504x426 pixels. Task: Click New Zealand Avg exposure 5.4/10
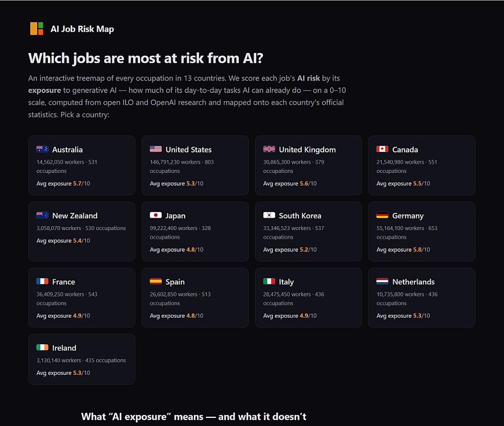pos(63,241)
